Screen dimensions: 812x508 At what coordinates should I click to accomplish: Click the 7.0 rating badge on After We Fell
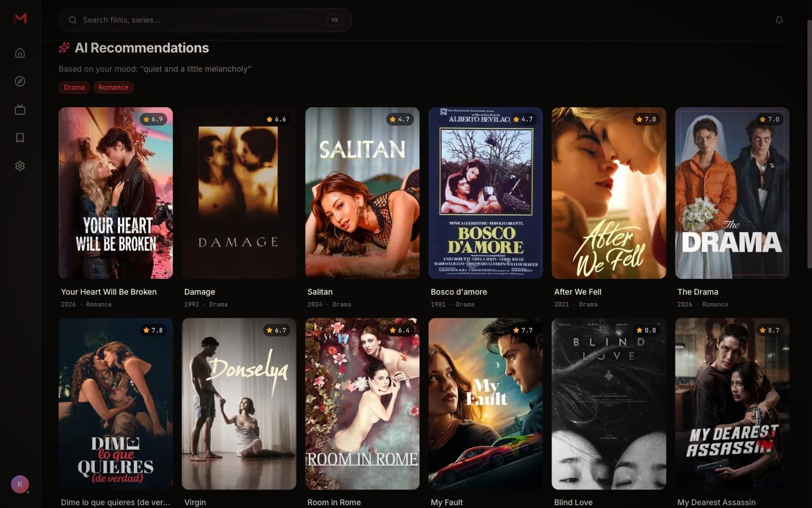coord(646,119)
